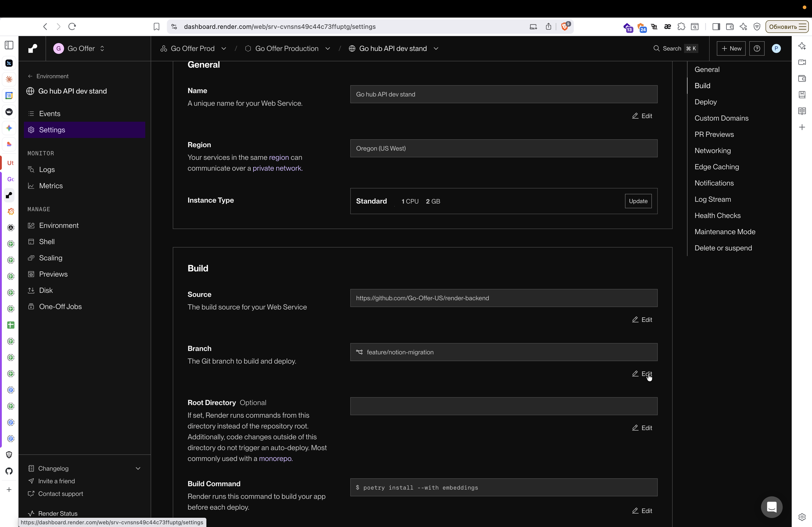Open GitHub icon in browser sidebar
The image size is (812, 527).
[9, 471]
